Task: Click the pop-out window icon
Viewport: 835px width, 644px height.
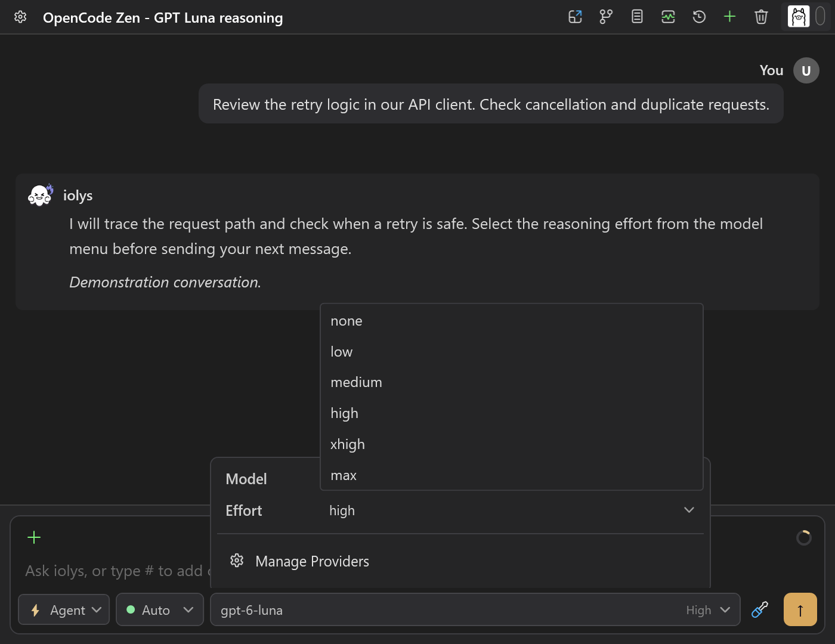Action: [575, 17]
